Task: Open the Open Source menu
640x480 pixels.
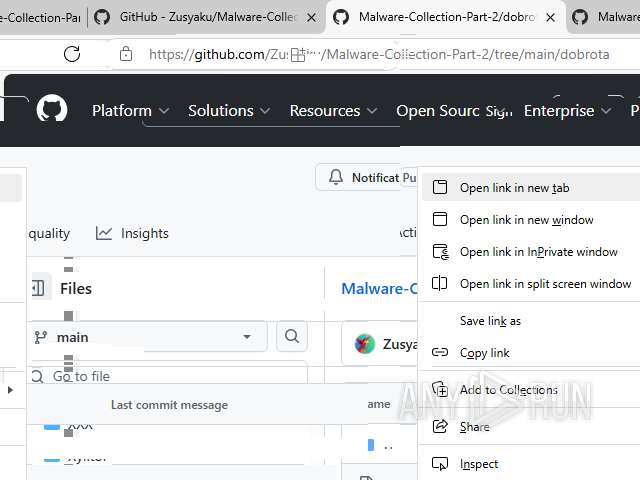Action: (x=438, y=111)
